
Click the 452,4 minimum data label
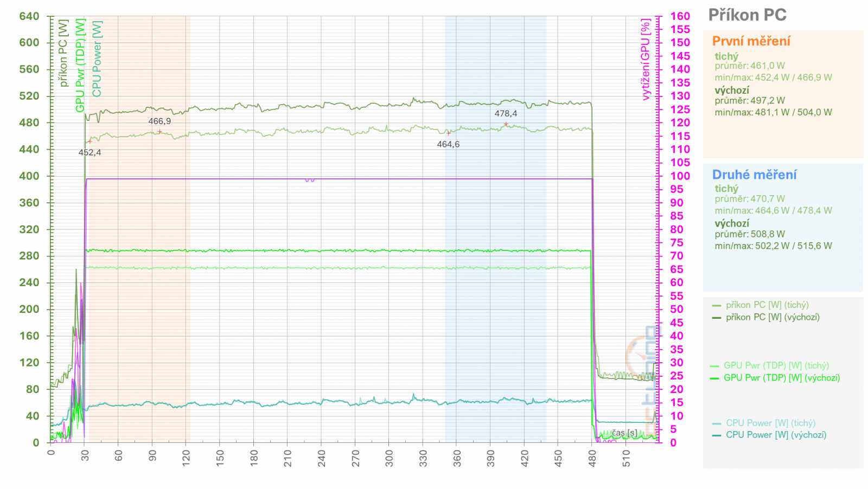click(x=90, y=153)
